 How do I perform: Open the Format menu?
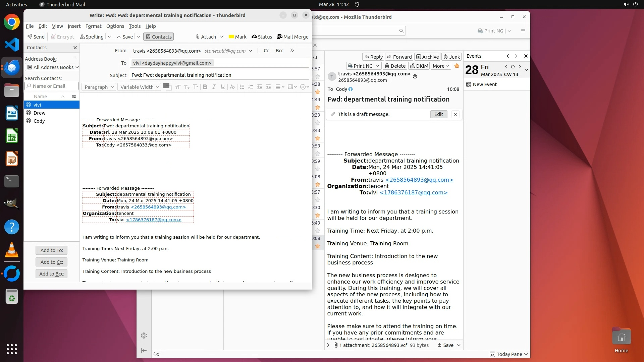click(93, 26)
